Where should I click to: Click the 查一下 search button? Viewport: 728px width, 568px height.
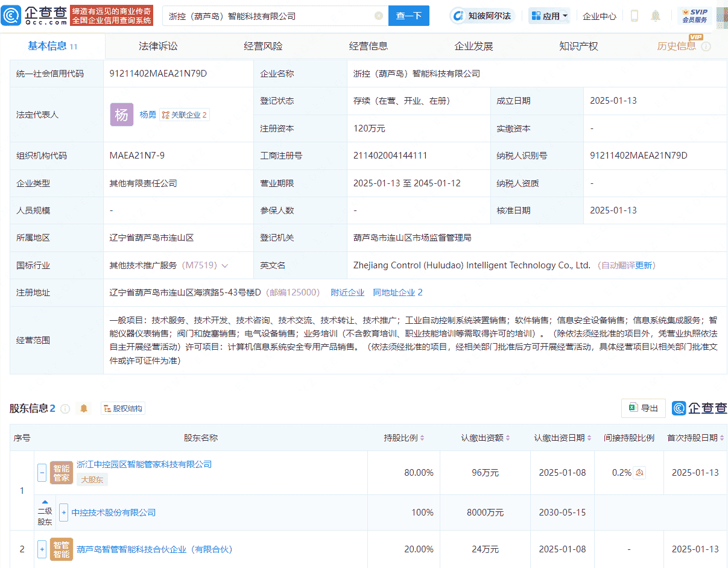point(408,16)
